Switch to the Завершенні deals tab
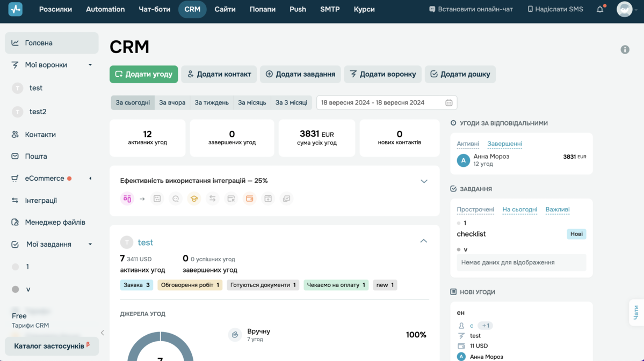644x361 pixels. point(504,144)
